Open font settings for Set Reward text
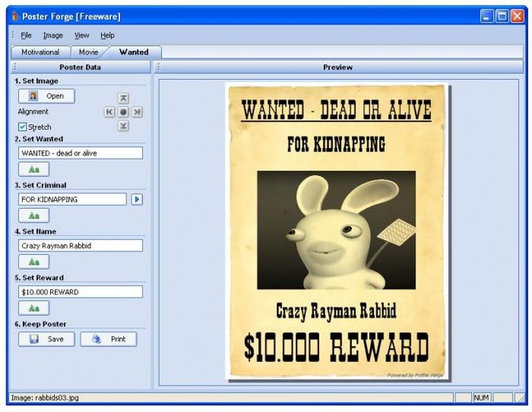The width and height of the screenshot is (532, 412). pos(34,308)
